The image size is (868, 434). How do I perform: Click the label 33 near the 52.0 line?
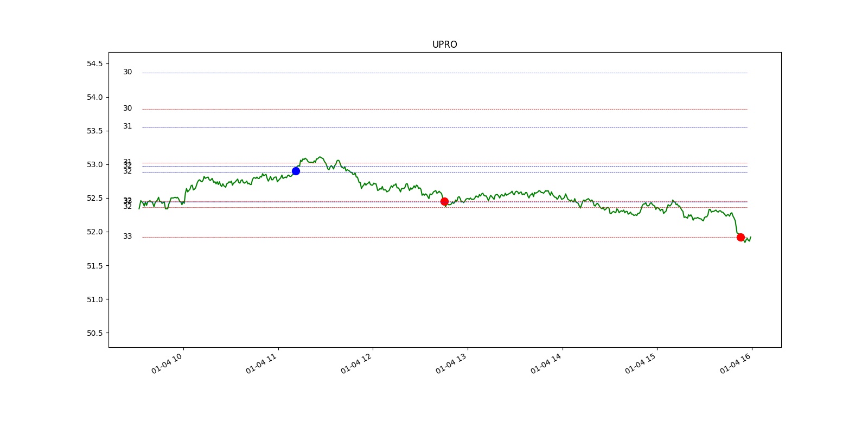point(127,236)
